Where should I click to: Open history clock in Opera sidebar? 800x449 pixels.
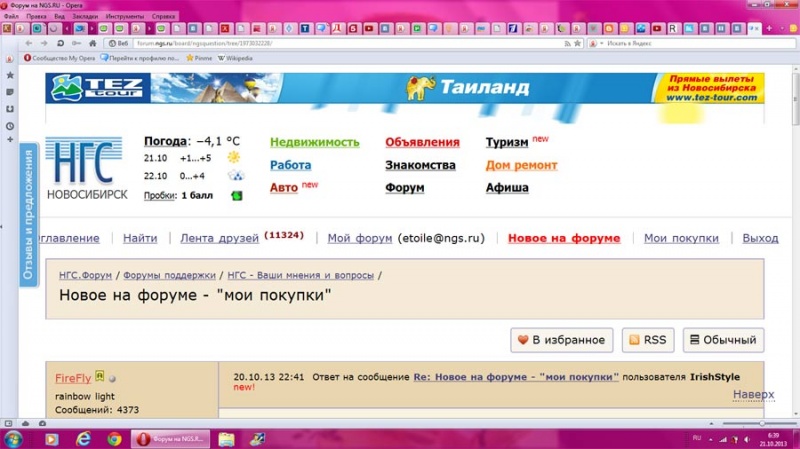(x=10, y=126)
